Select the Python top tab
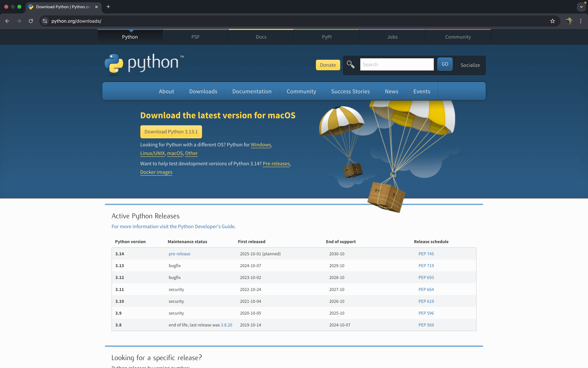The height and width of the screenshot is (368, 588). click(x=130, y=37)
